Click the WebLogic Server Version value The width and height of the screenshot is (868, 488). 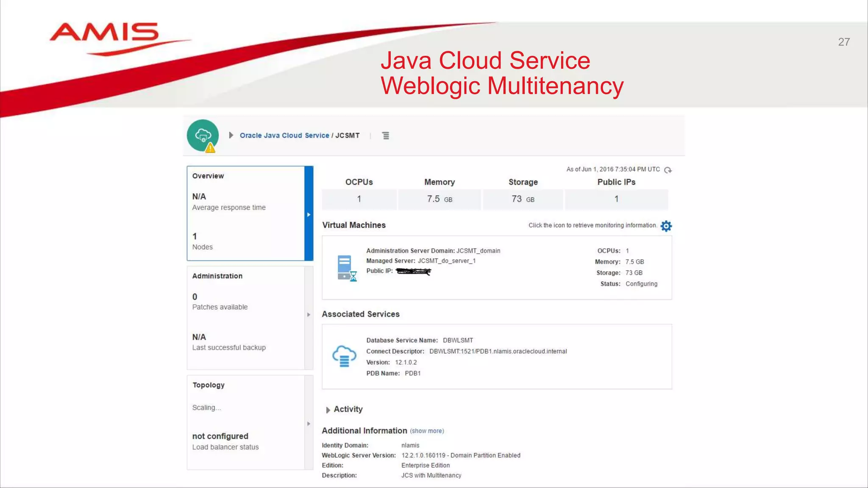pos(461,455)
